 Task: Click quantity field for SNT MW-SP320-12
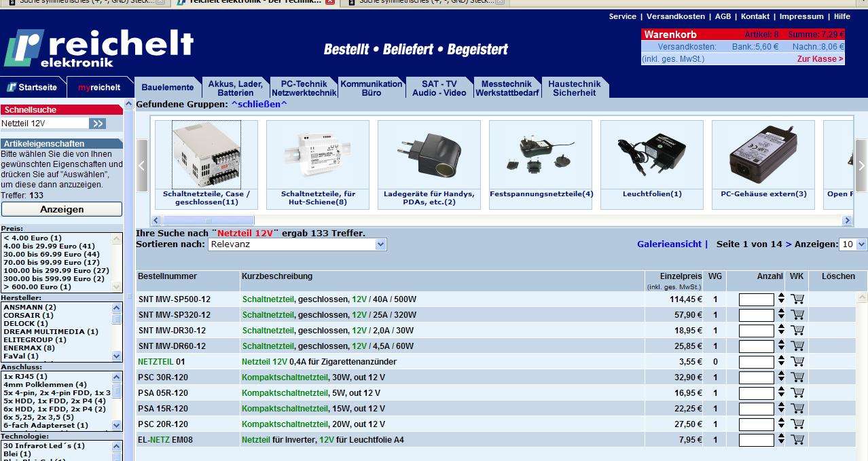pyautogui.click(x=757, y=315)
